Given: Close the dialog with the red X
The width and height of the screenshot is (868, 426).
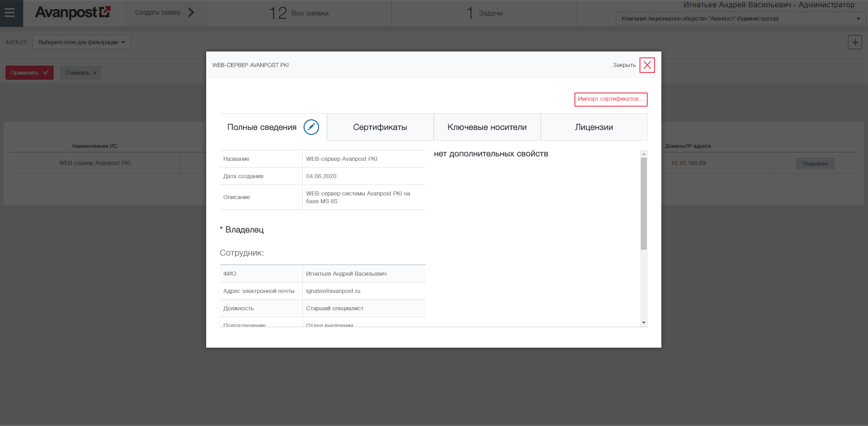Looking at the screenshot, I should (647, 65).
